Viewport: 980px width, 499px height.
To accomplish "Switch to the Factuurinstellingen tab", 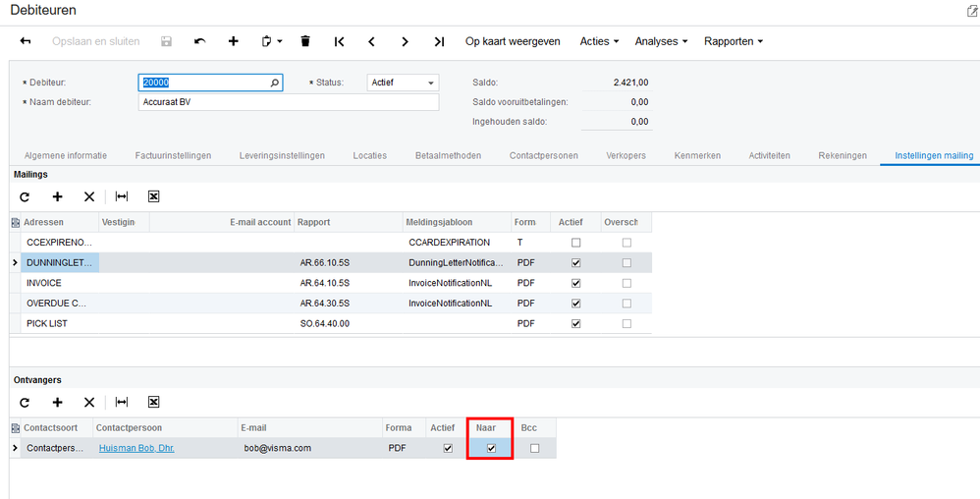I will (173, 155).
